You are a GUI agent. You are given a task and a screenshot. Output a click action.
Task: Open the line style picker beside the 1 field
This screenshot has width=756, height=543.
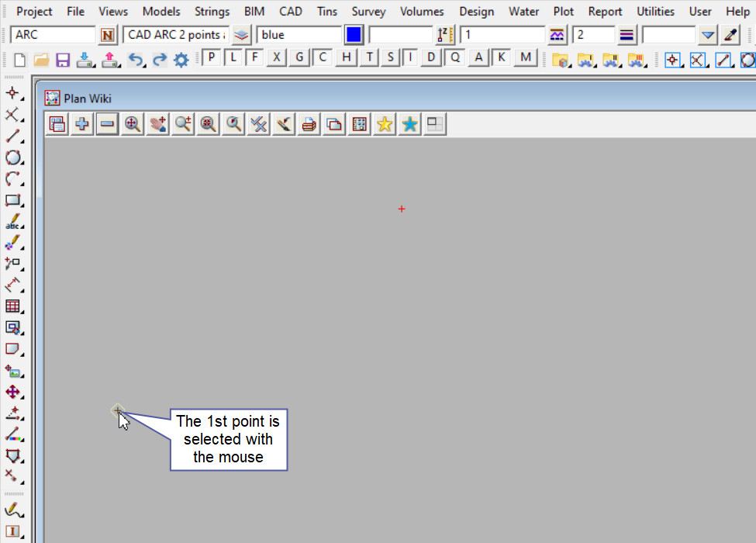[x=557, y=35]
